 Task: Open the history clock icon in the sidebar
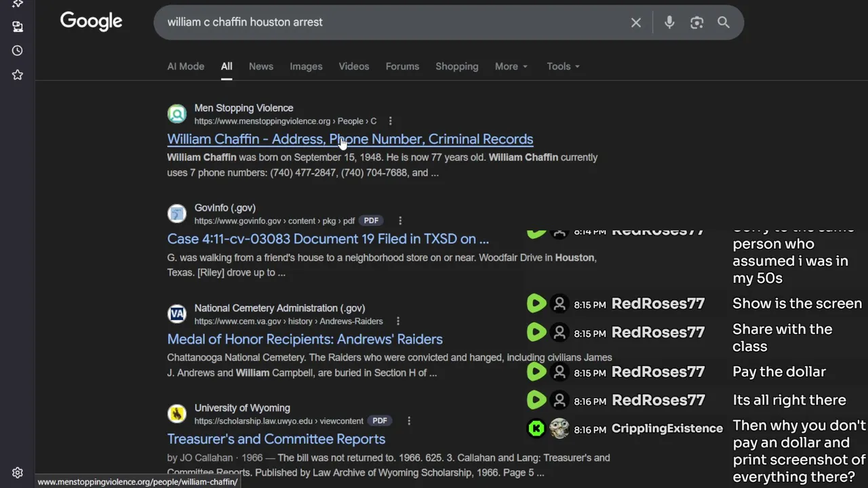pos(18,51)
